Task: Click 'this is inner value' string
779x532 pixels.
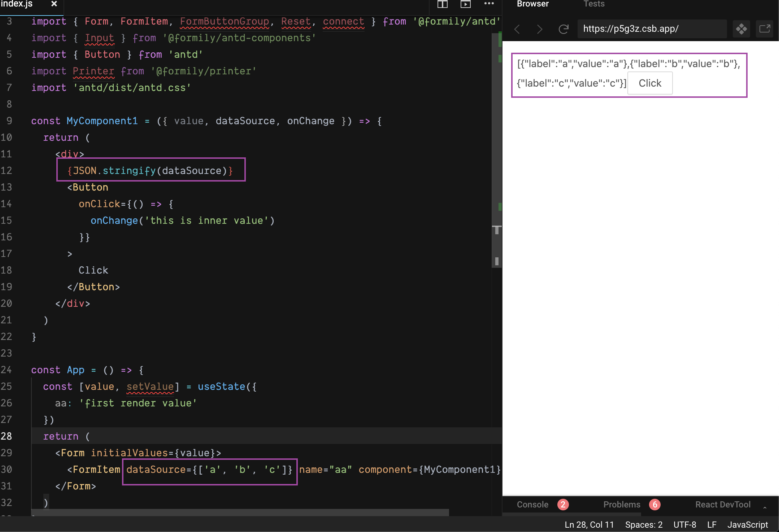Action: pyautogui.click(x=206, y=221)
